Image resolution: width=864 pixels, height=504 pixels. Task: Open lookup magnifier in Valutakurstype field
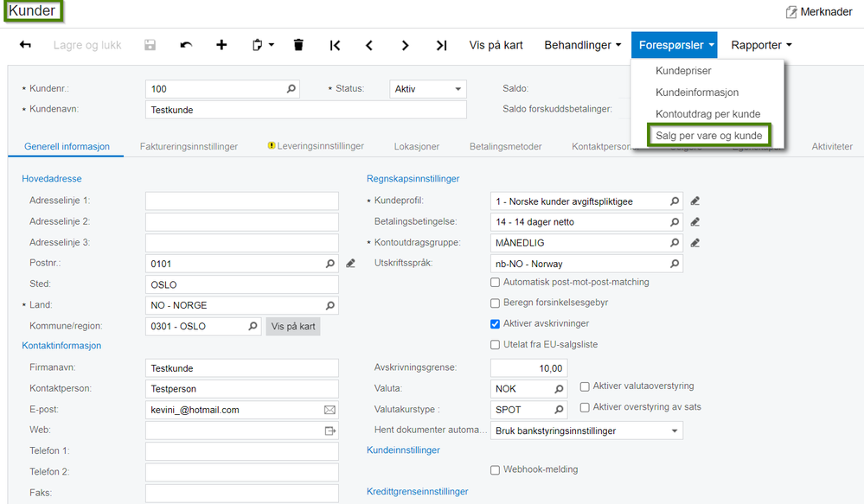559,410
